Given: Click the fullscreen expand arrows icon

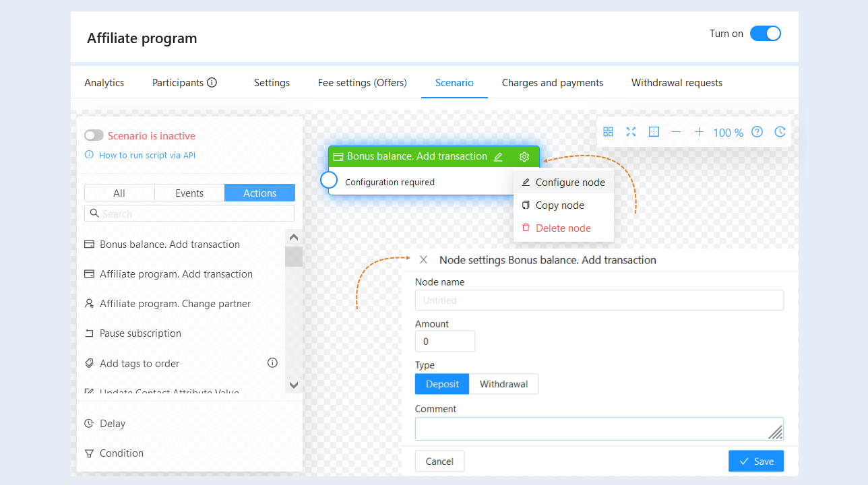Looking at the screenshot, I should pyautogui.click(x=631, y=132).
